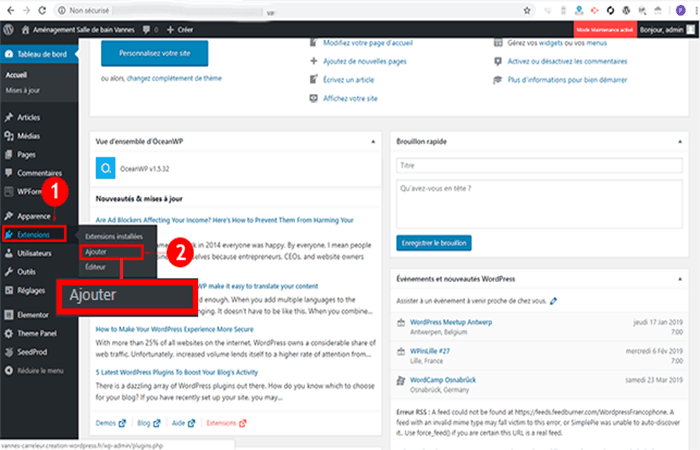Open How to Make WordPress Experience More Secure

175,329
